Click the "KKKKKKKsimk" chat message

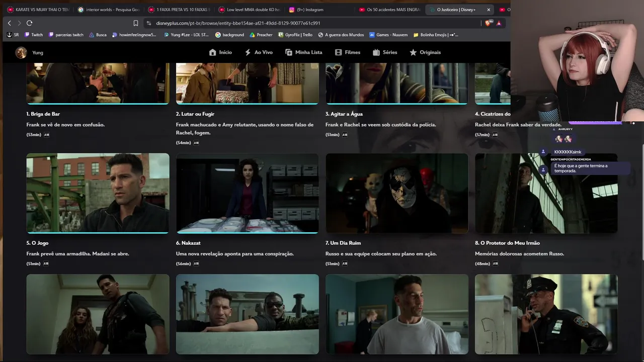(x=568, y=152)
